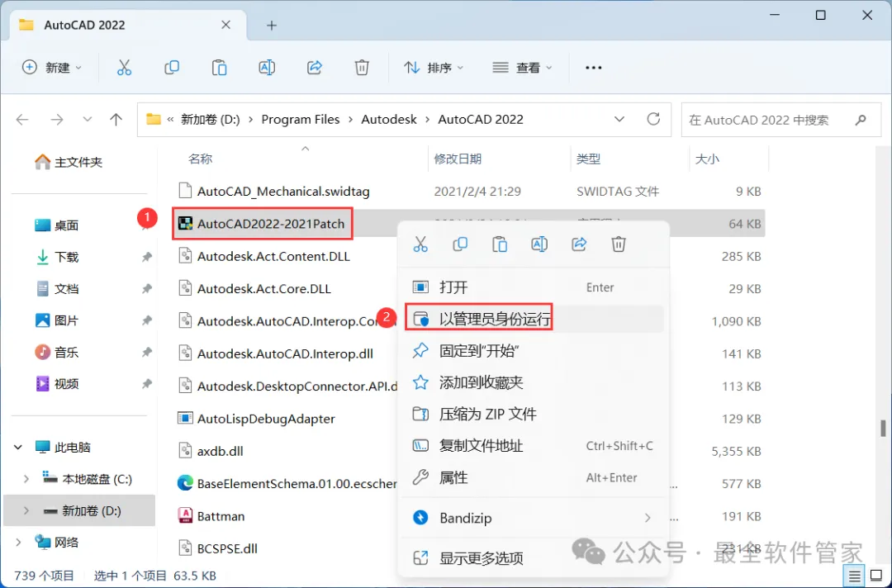Click the Rename icon in the toolbar
This screenshot has height=588, width=892.
point(267,68)
